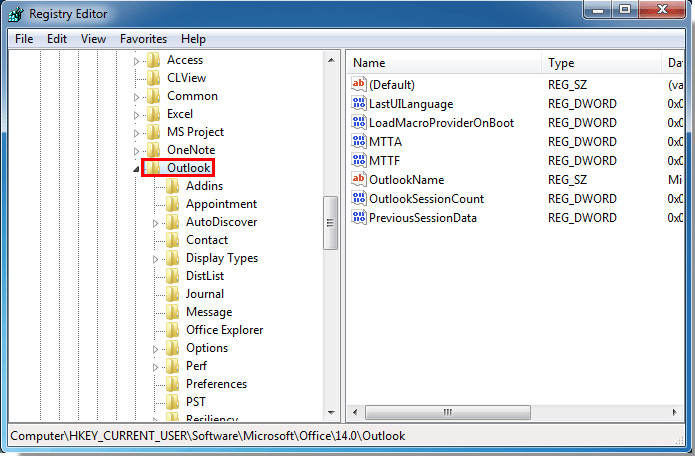Viewport: 695px width, 456px height.
Task: Click the Access folder icon
Action: pyautogui.click(x=154, y=60)
